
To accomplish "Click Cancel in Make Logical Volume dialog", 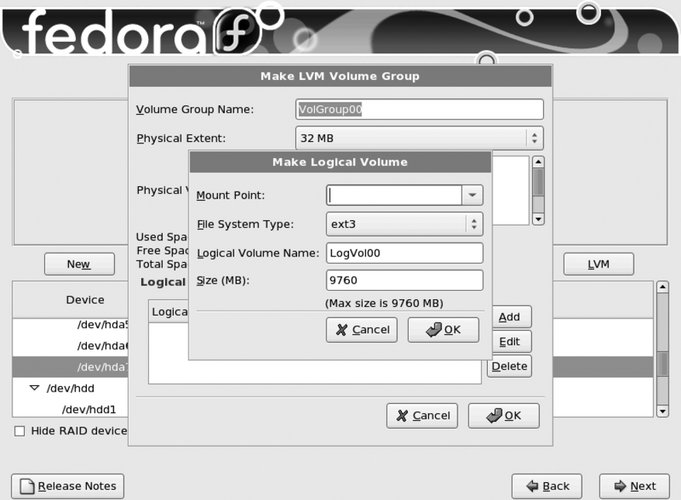I will click(x=362, y=330).
